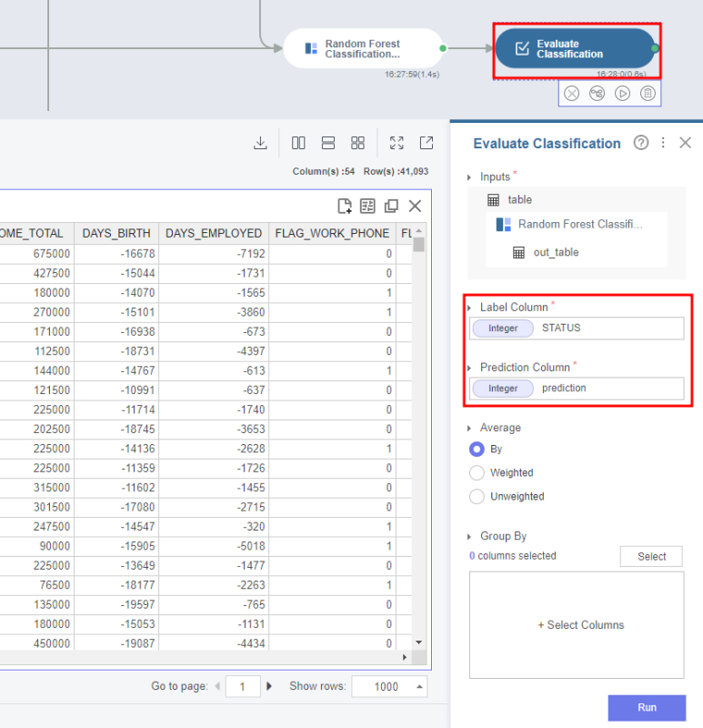Click the run node play icon
The image size is (703, 728).
click(622, 94)
